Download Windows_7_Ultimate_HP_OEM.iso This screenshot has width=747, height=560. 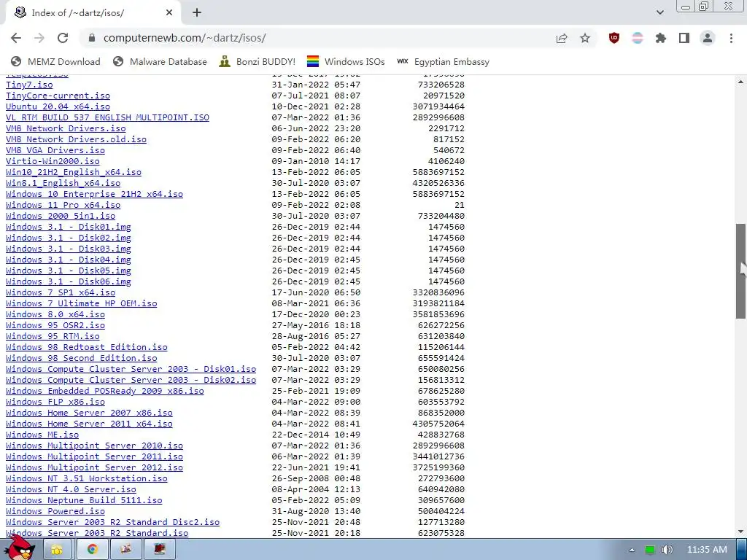click(82, 304)
